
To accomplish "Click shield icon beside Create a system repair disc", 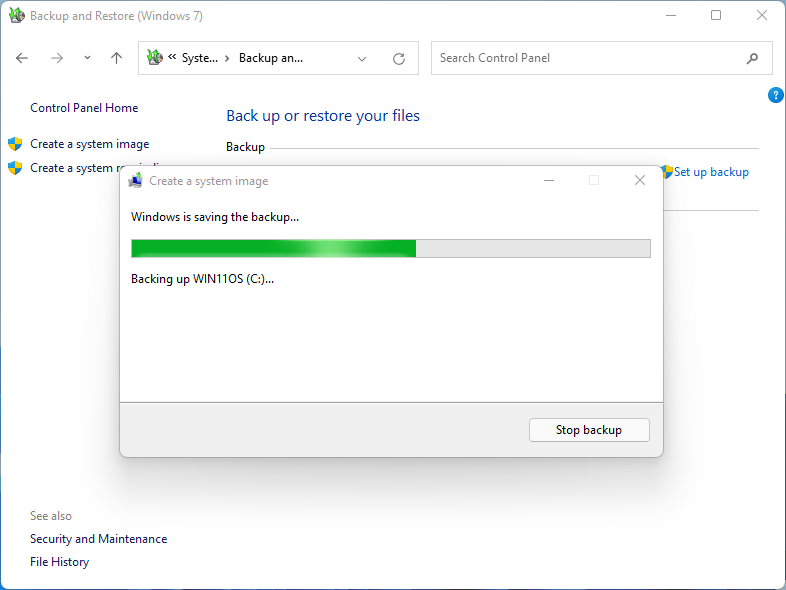I will pyautogui.click(x=15, y=168).
